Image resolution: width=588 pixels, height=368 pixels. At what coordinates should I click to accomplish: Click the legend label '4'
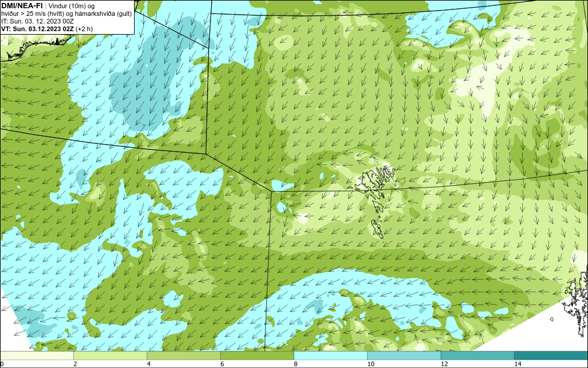pos(149,364)
